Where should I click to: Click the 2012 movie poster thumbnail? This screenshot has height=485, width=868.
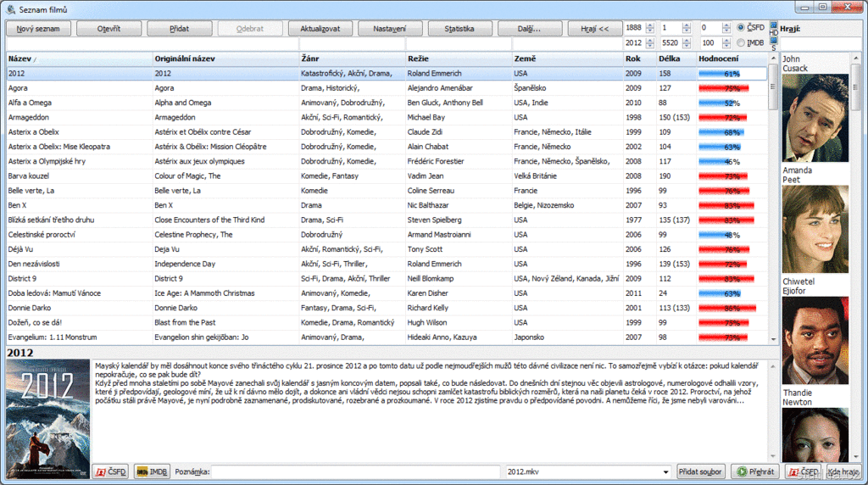pos(47,415)
